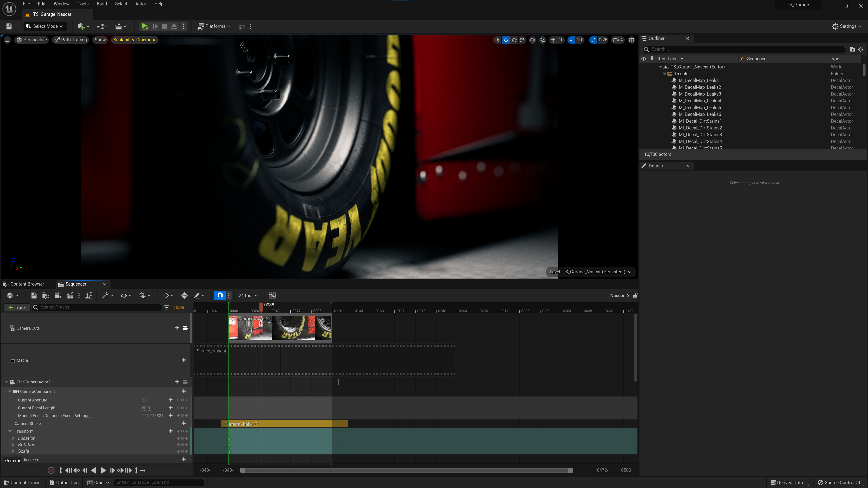This screenshot has width=868, height=488.
Task: Click the save level disk icon
Action: tap(9, 26)
